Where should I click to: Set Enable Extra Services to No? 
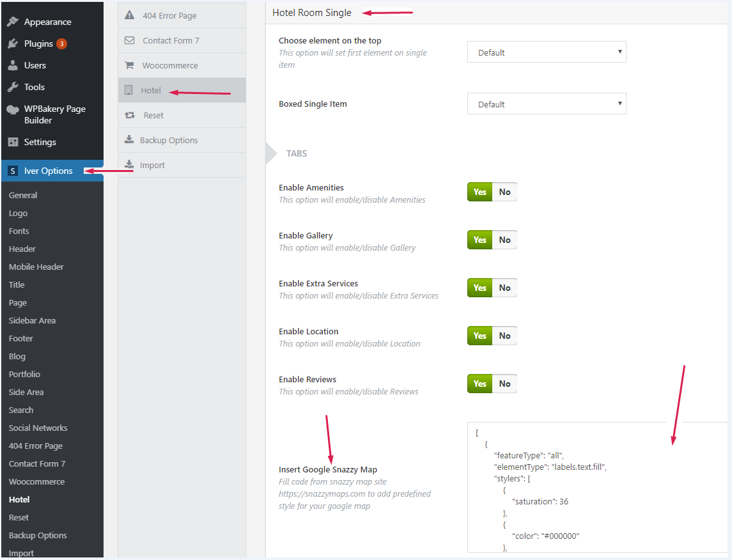pos(504,288)
